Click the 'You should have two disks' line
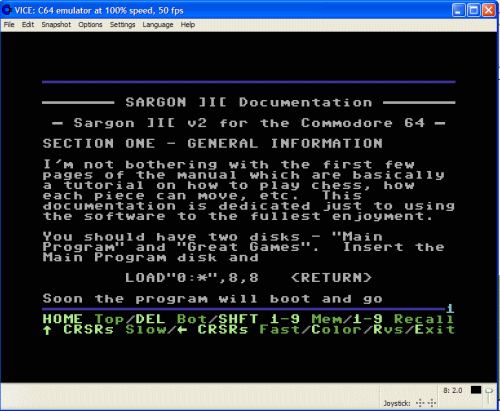500x411 pixels. [x=212, y=237]
